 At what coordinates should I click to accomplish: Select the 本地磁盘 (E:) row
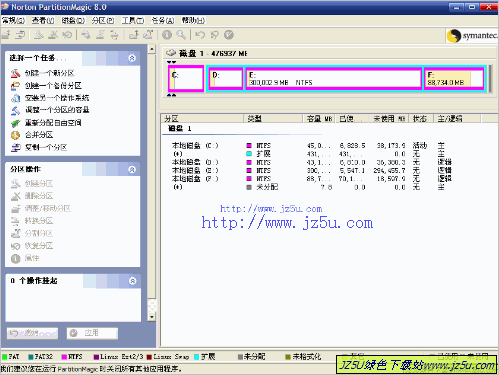coord(312,171)
